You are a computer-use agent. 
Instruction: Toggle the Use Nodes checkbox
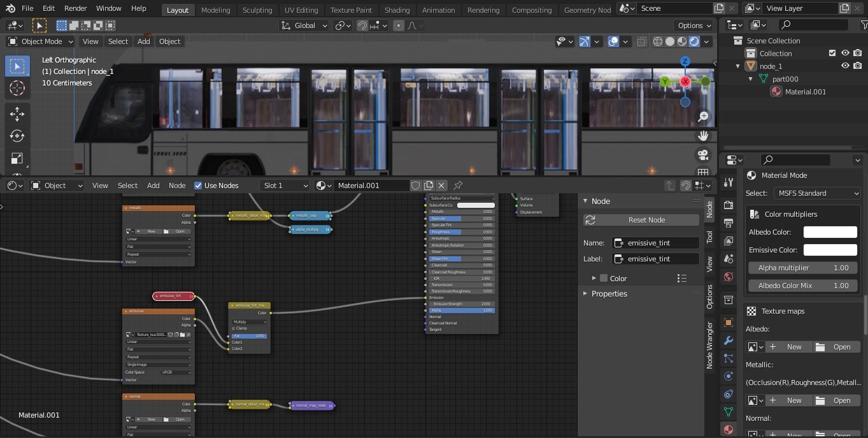pos(199,186)
